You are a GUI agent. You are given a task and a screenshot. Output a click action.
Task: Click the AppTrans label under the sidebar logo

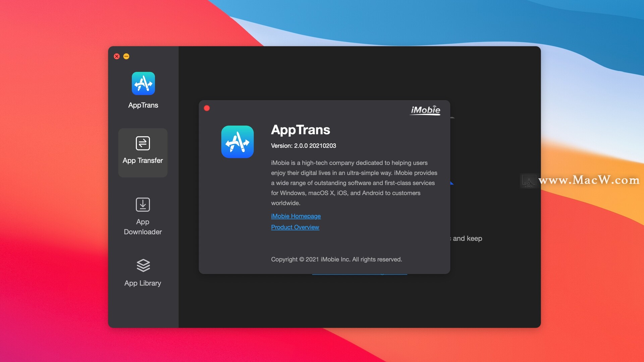click(x=143, y=105)
